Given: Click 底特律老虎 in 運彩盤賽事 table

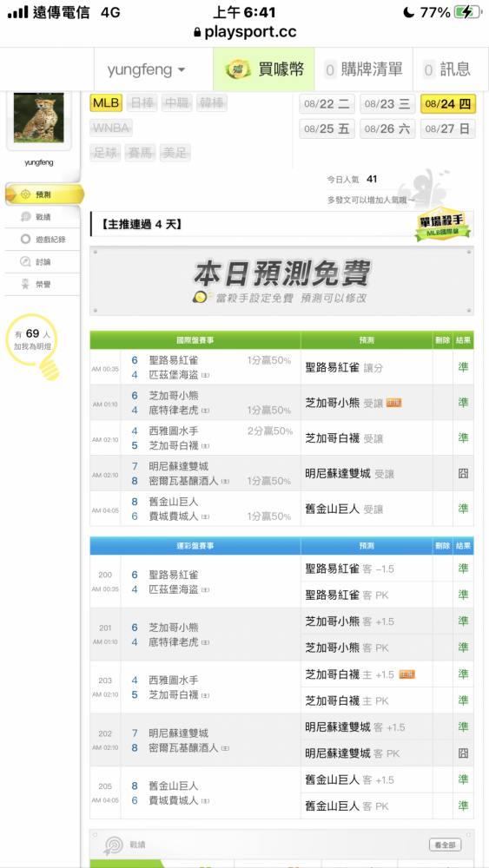Looking at the screenshot, I should pyautogui.click(x=173, y=642).
